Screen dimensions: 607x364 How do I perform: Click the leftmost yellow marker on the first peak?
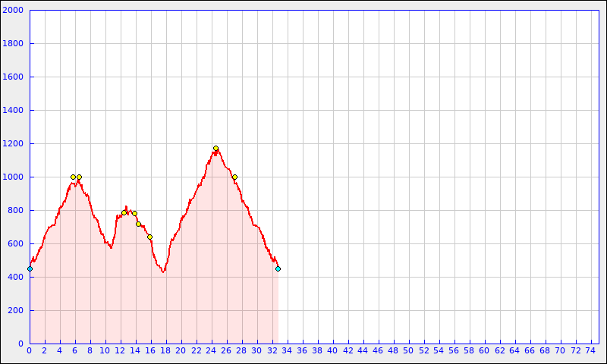click(73, 177)
